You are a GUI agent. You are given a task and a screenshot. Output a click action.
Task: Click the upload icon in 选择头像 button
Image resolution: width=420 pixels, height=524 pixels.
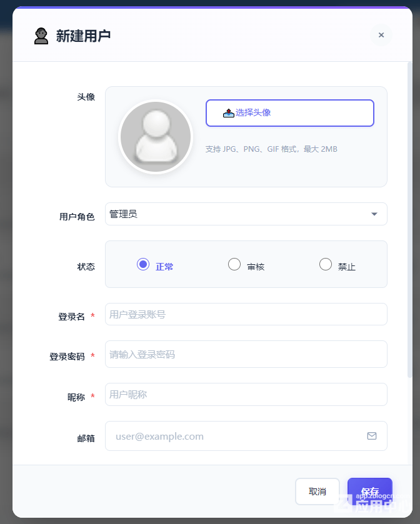tap(228, 113)
